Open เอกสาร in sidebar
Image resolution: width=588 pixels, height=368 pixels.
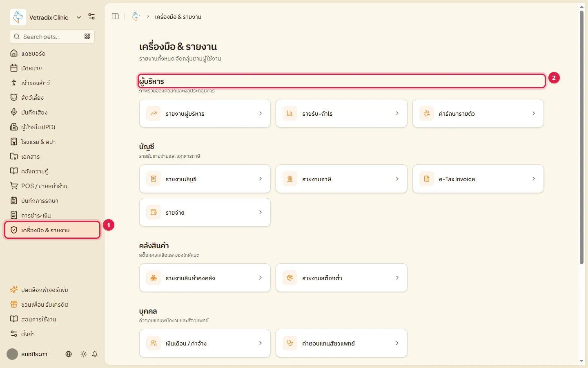pos(52,156)
